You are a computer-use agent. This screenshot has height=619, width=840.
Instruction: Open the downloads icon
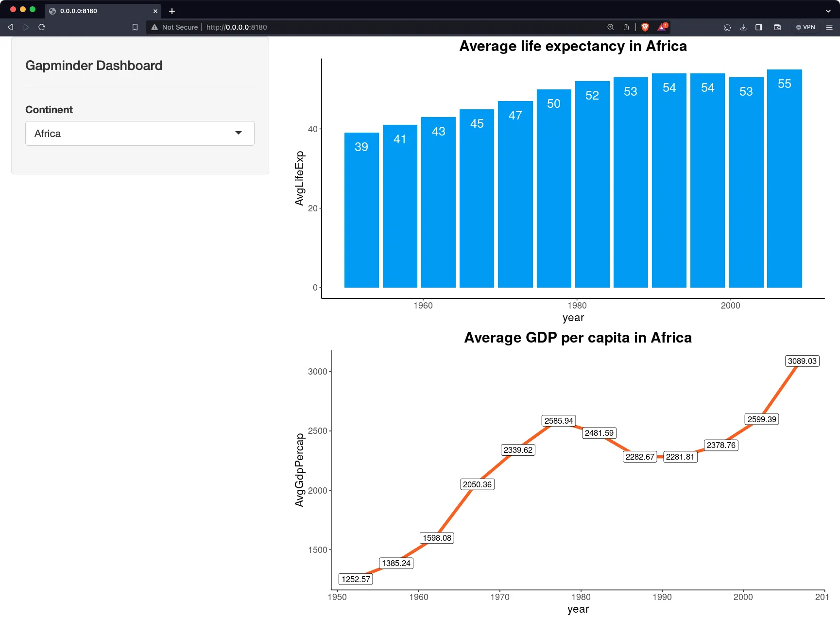pyautogui.click(x=743, y=27)
